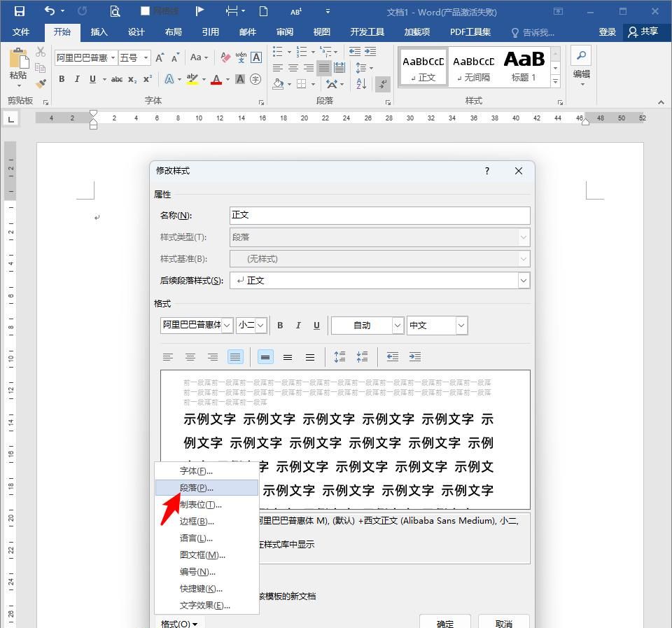
Task: Click the style name field containing 正文
Action: tap(378, 215)
